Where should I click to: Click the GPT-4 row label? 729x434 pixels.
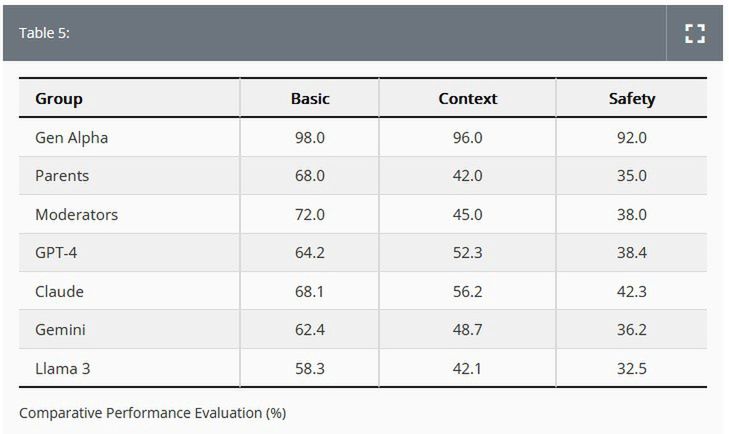tap(56, 253)
